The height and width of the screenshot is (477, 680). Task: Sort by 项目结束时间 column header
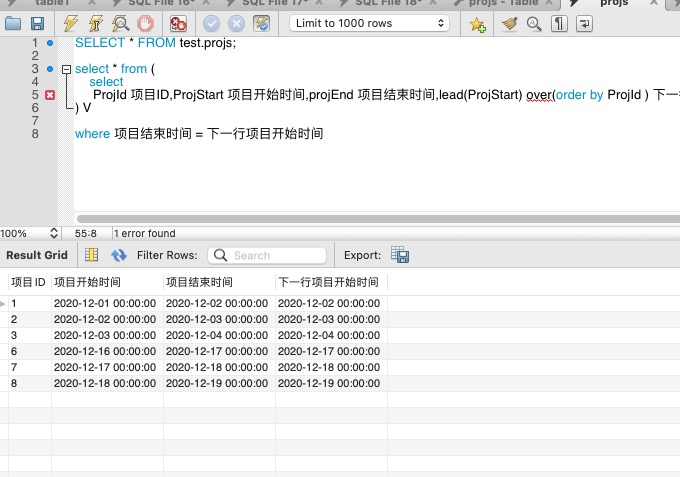click(219, 282)
